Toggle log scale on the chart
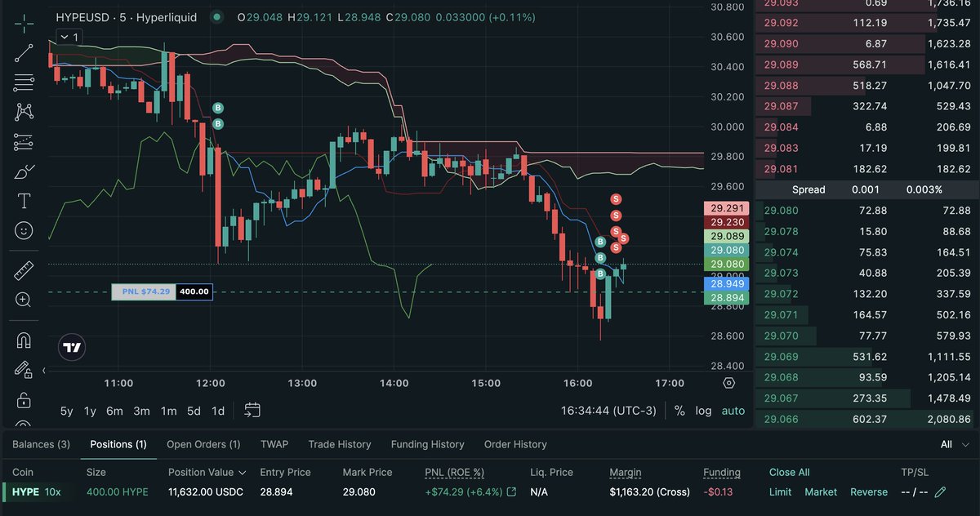 pyautogui.click(x=703, y=411)
